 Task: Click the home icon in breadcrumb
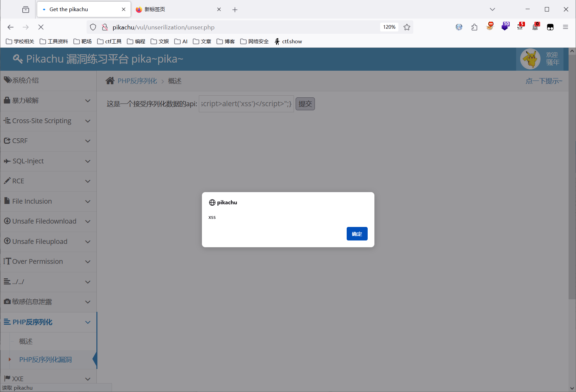point(110,81)
